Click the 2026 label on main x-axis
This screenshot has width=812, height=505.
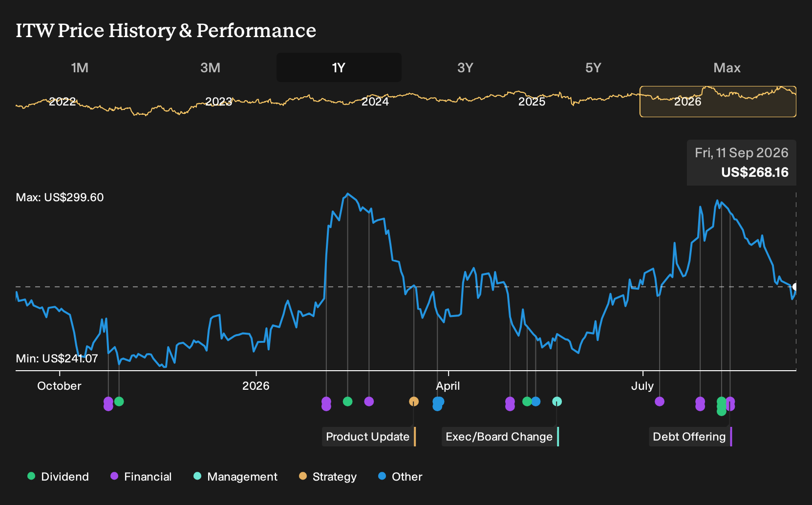click(x=256, y=386)
